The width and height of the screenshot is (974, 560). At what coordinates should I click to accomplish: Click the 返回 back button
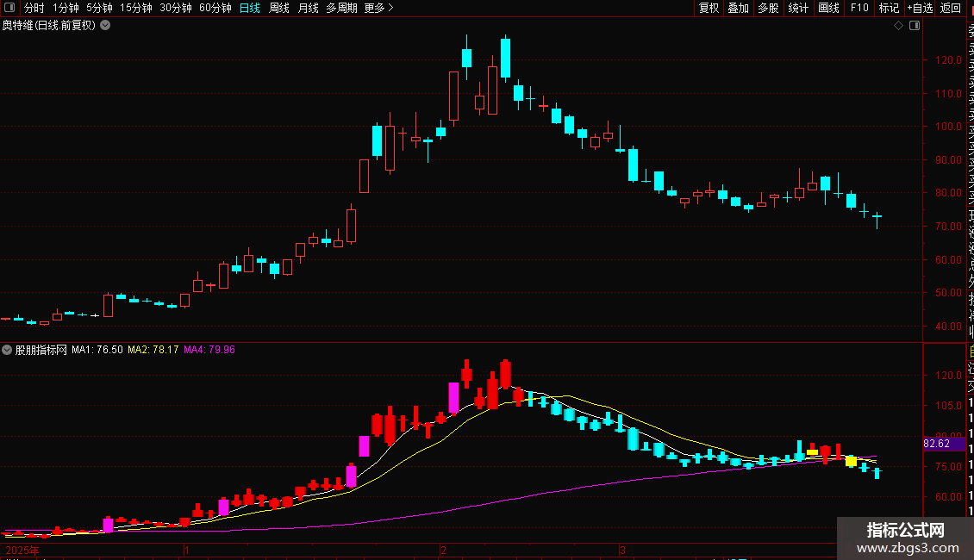point(951,8)
